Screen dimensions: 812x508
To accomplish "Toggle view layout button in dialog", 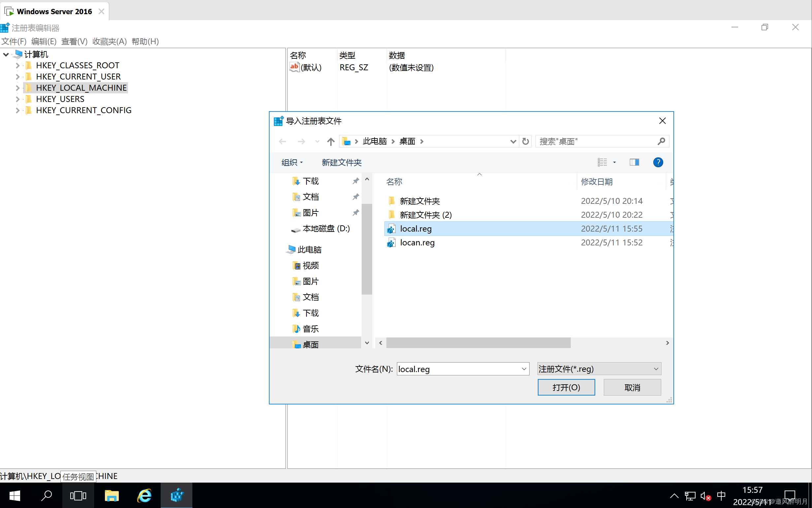I will (x=634, y=162).
